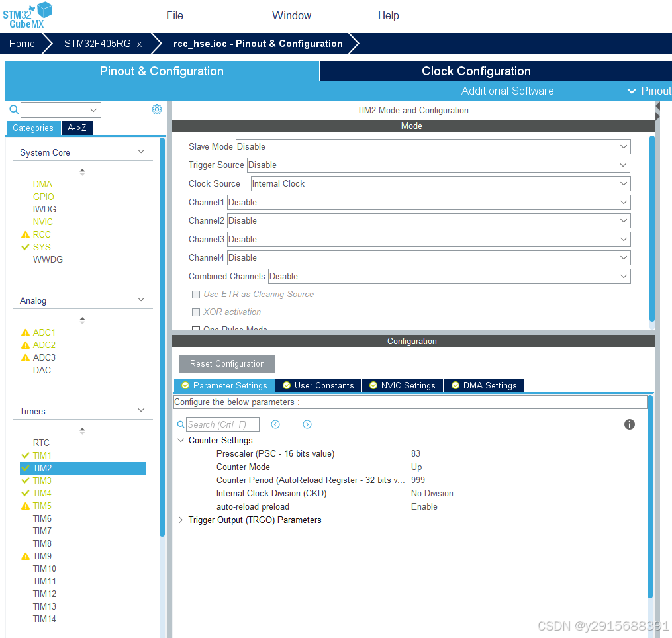Viewport: 672px width, 638px height.
Task: Go to previous search result arrow
Action: (x=275, y=424)
